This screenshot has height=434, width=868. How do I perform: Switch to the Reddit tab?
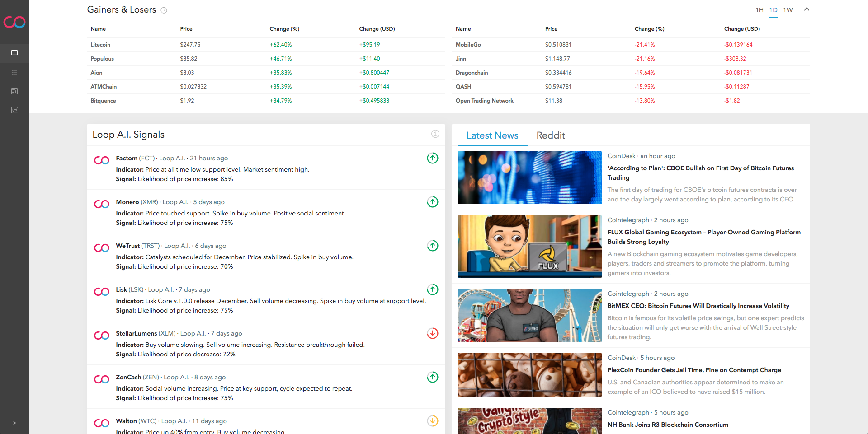point(551,135)
